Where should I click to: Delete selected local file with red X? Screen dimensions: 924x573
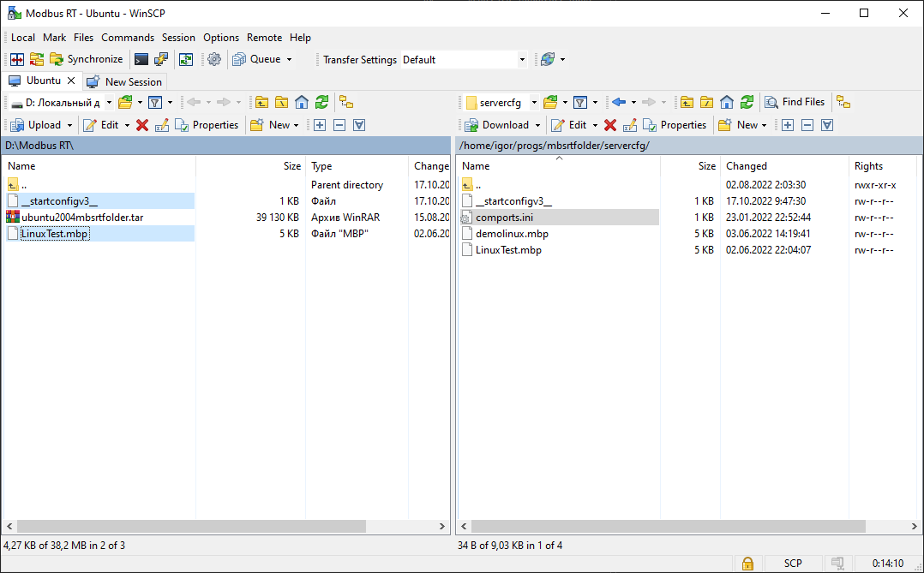142,125
